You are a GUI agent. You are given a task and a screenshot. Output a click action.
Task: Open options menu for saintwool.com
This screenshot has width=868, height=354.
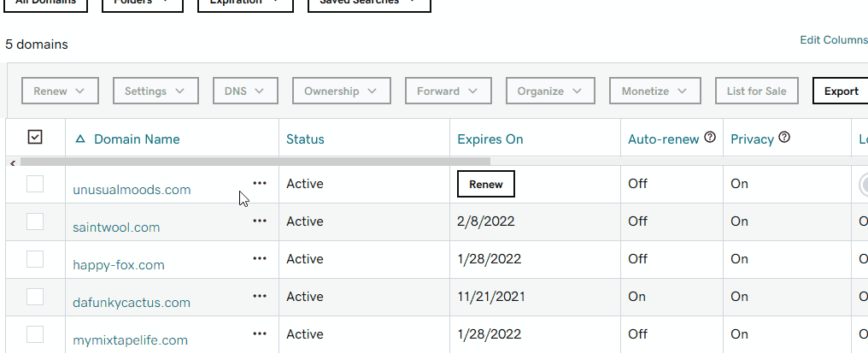coord(259,221)
